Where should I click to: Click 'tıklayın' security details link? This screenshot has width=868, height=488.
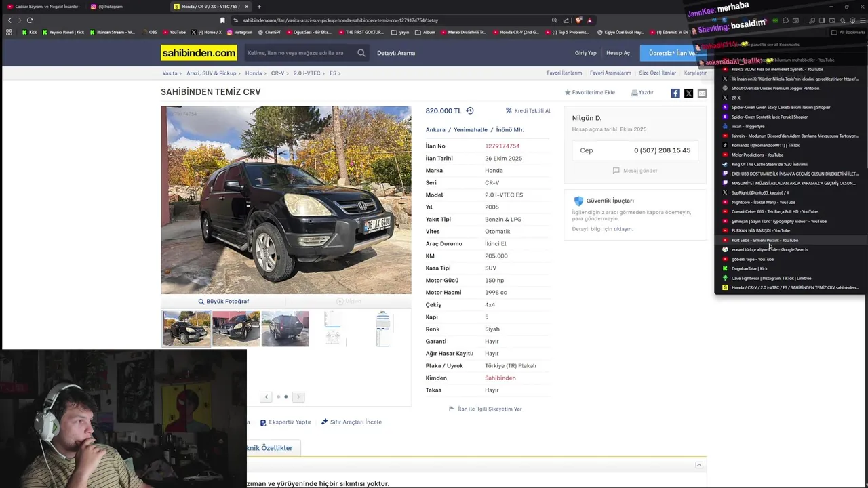[623, 229]
